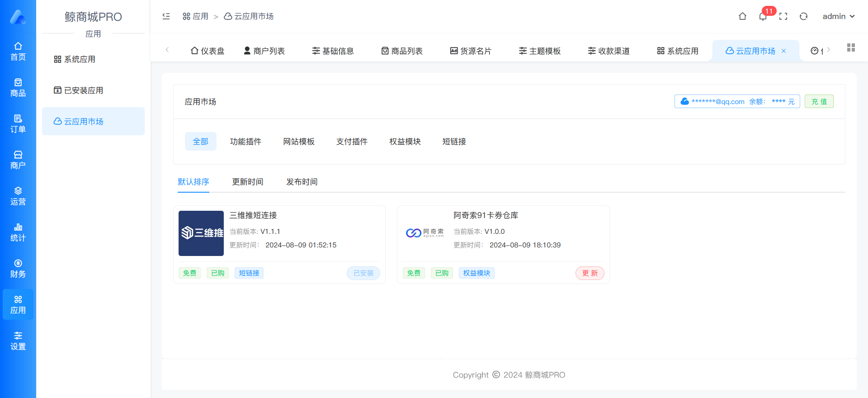Select 云应用市场 in submenu
Image resolution: width=868 pixels, height=398 pixels.
(93, 121)
